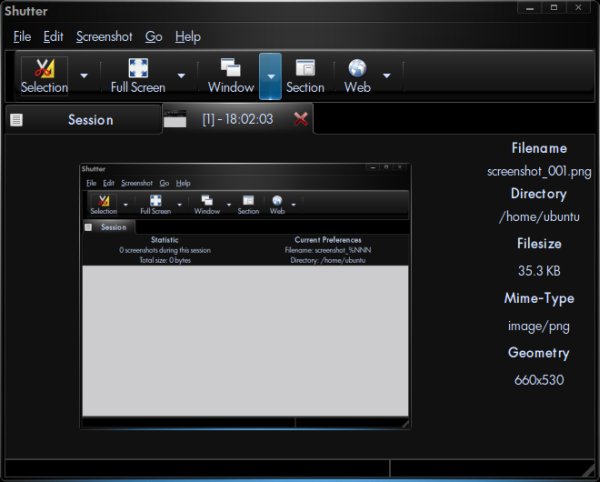Open the Go menu
The height and width of the screenshot is (482, 600).
tap(153, 37)
